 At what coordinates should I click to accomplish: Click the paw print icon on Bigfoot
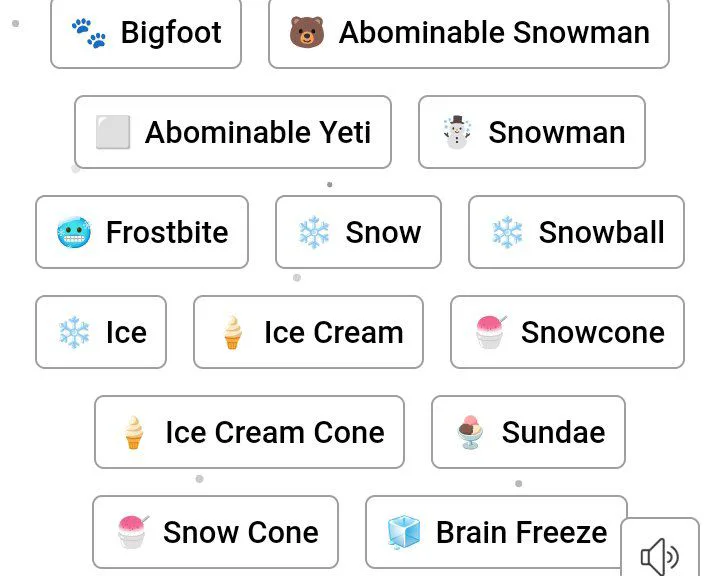tap(89, 33)
